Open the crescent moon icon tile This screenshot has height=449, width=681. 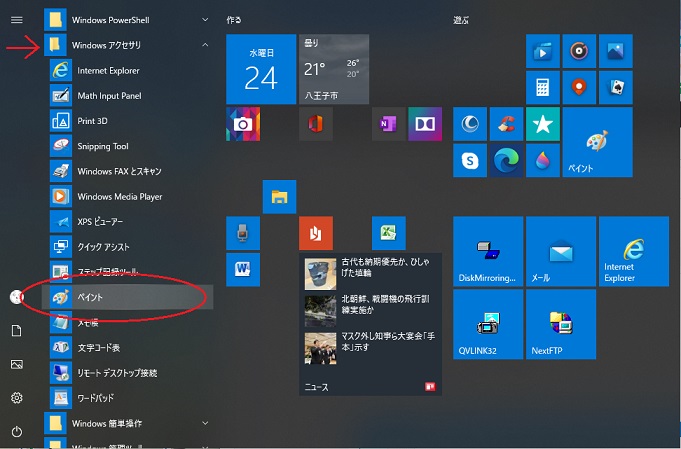point(470,124)
